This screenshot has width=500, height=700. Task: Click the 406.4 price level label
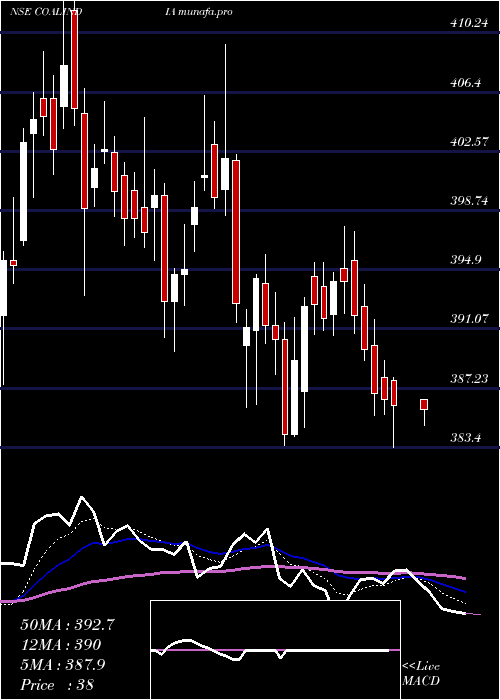click(x=466, y=83)
